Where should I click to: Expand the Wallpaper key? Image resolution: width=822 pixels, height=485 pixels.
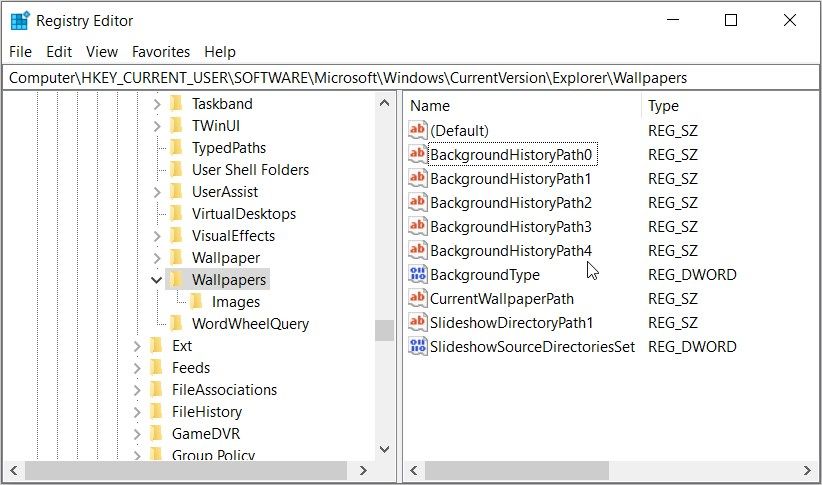tap(157, 258)
